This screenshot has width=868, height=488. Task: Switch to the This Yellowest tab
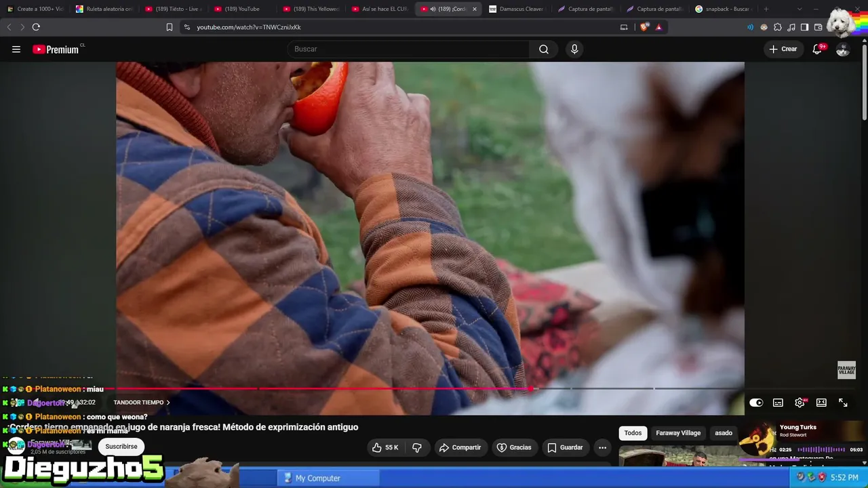tap(311, 9)
